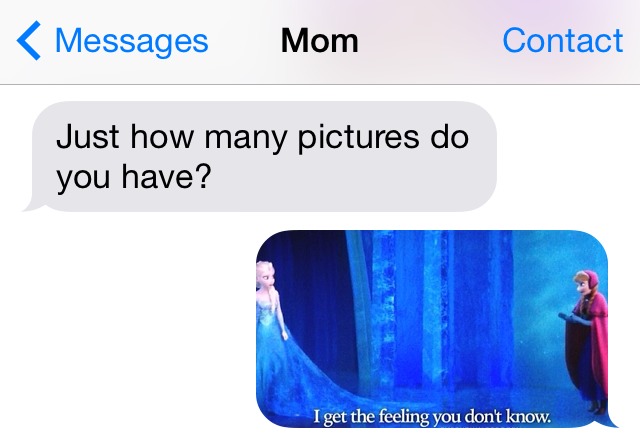Click the 'you have?' text line
Viewport: 640px width, 446px height.
[x=134, y=177]
